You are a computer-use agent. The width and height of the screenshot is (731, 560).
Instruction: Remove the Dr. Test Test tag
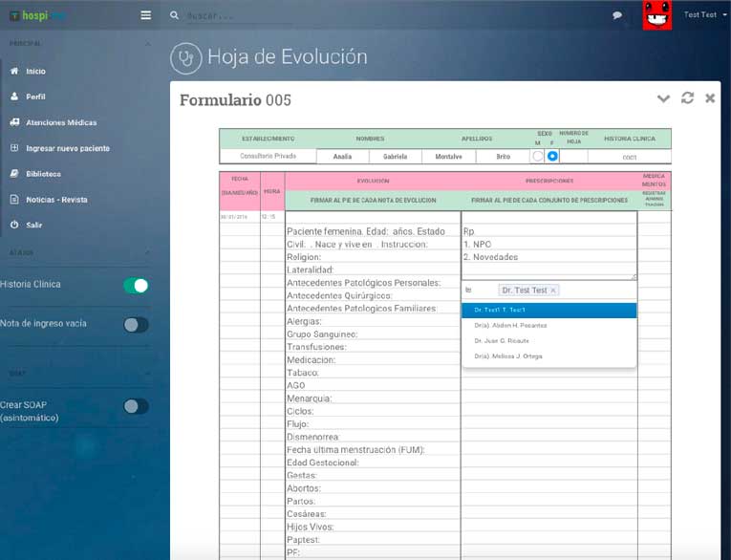pos(553,290)
